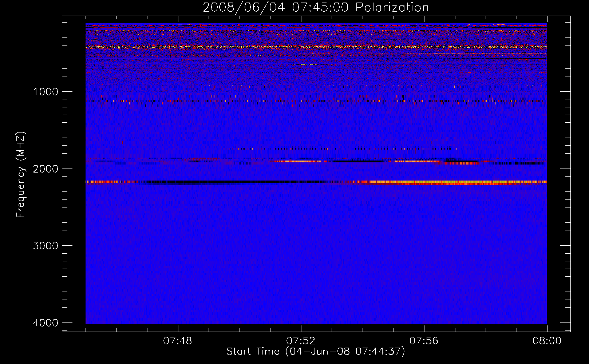This screenshot has width=589, height=364.
Task: Click the 07:52 time tick label
Action: point(301,341)
